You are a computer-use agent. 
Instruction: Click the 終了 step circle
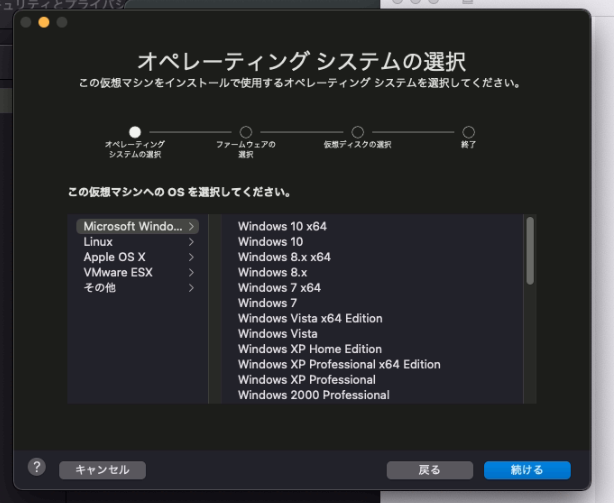tap(469, 132)
